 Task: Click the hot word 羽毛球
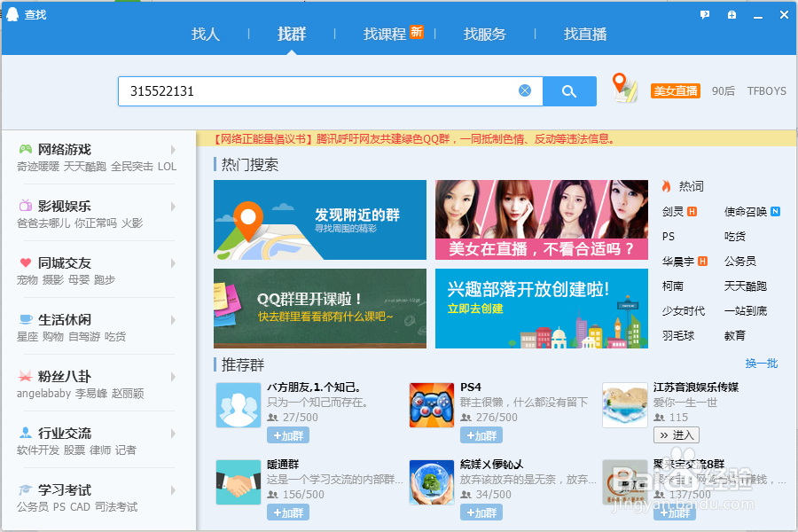pos(678,336)
